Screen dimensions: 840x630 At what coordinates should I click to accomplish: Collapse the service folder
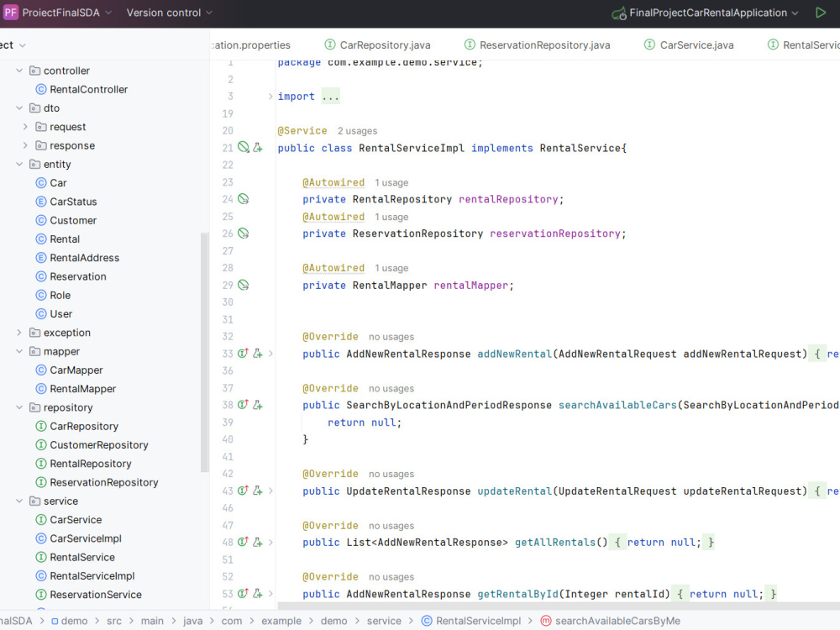pos(19,501)
